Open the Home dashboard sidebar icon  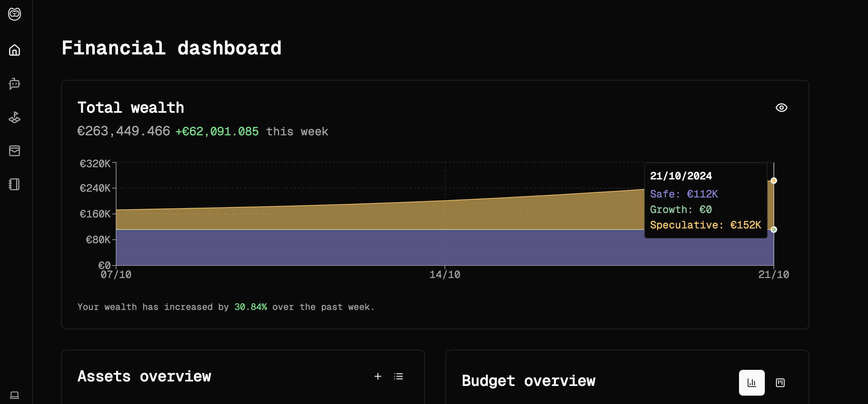click(15, 50)
